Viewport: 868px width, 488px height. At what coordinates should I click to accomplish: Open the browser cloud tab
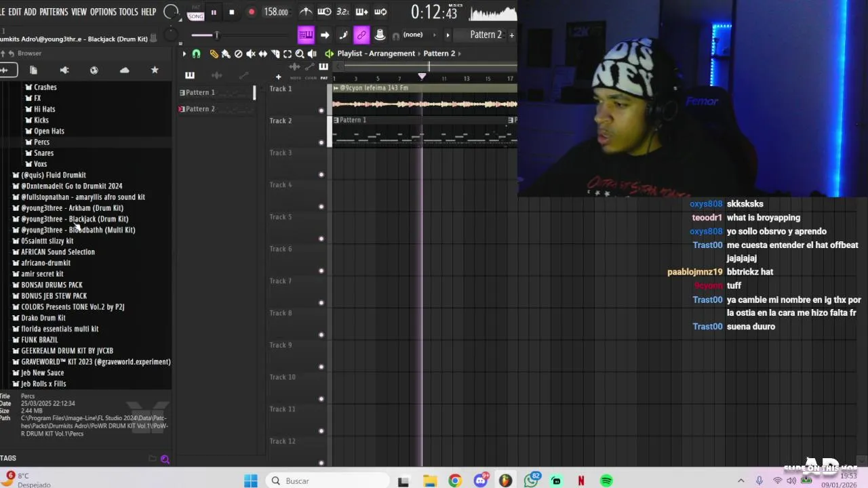coord(125,70)
